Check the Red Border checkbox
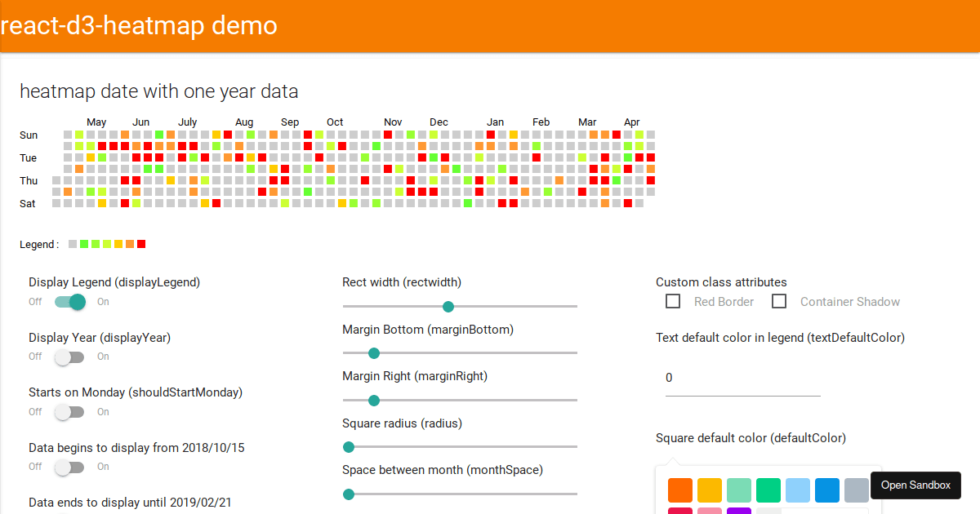This screenshot has width=980, height=514. 673,301
